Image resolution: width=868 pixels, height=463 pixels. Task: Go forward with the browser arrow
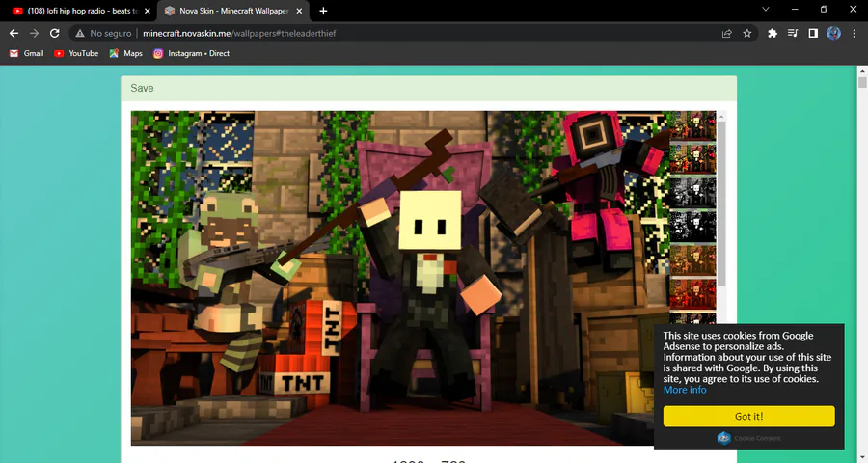click(x=35, y=33)
